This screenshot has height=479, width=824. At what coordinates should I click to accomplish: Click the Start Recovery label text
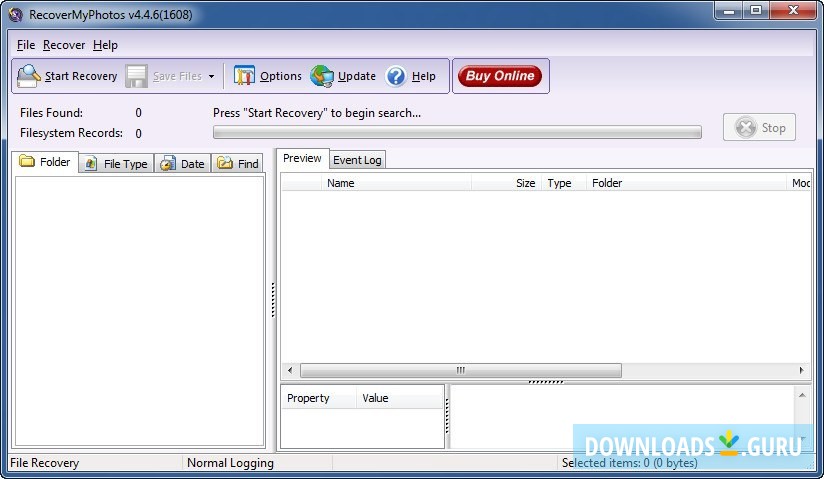pos(81,76)
